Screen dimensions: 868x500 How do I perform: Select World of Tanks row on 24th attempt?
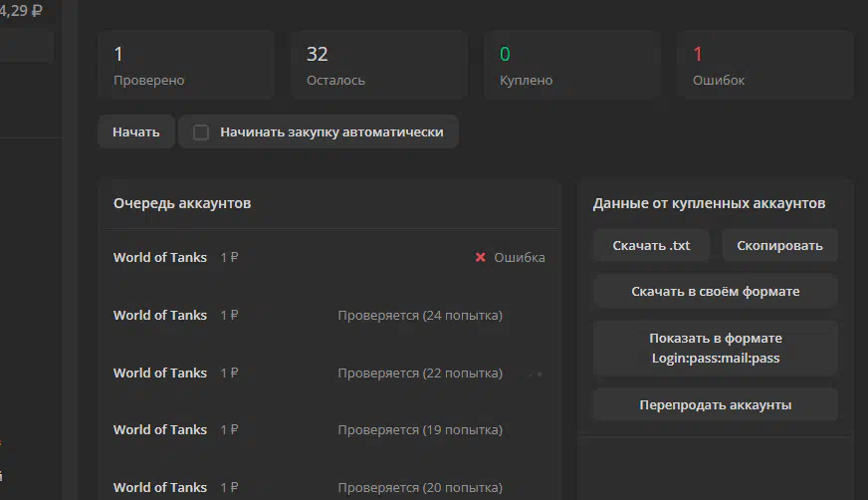329,315
